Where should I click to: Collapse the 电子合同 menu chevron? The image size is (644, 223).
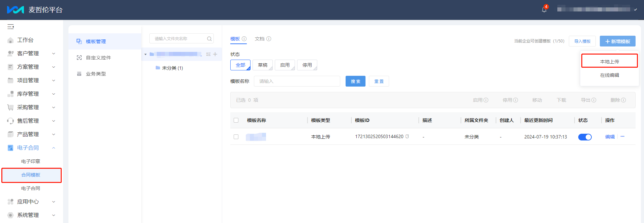(54, 148)
